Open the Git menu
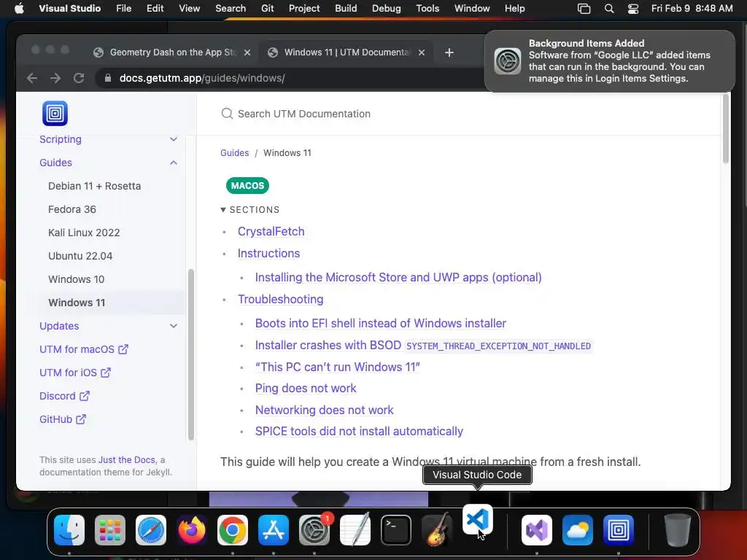 coord(267,9)
